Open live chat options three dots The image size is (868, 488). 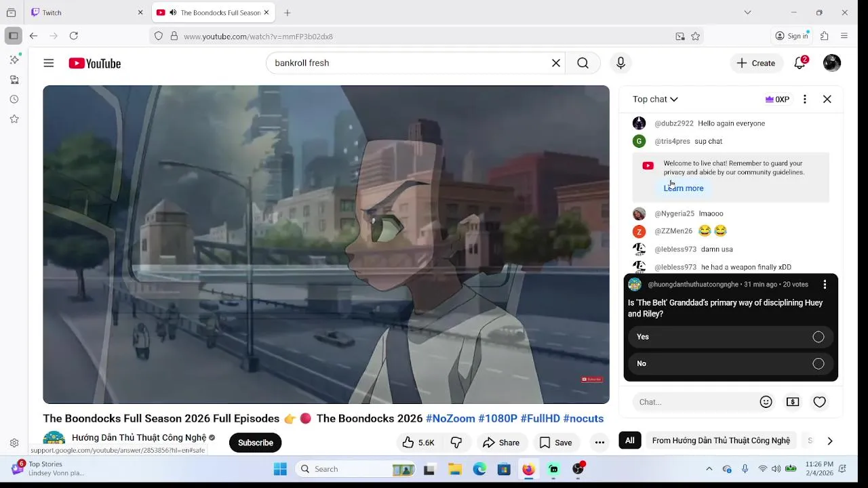pos(805,99)
